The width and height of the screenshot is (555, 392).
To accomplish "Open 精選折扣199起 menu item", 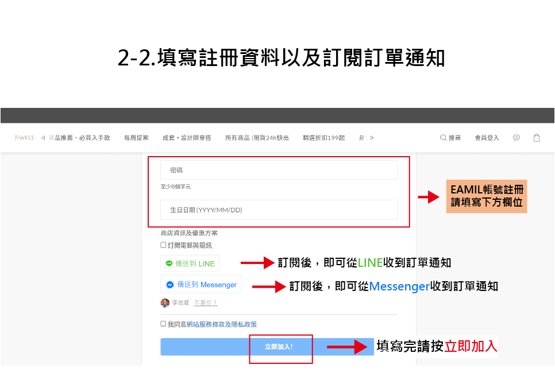I will point(323,138).
